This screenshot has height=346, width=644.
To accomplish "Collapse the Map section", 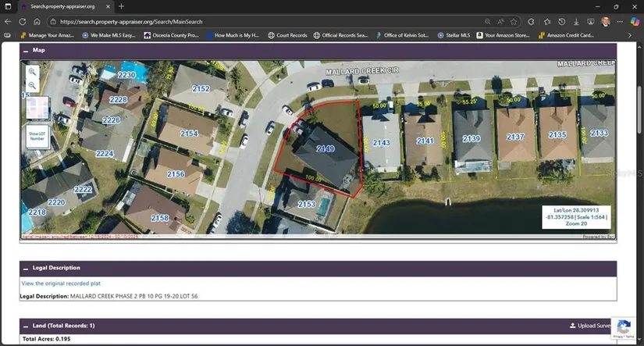I will point(26,49).
